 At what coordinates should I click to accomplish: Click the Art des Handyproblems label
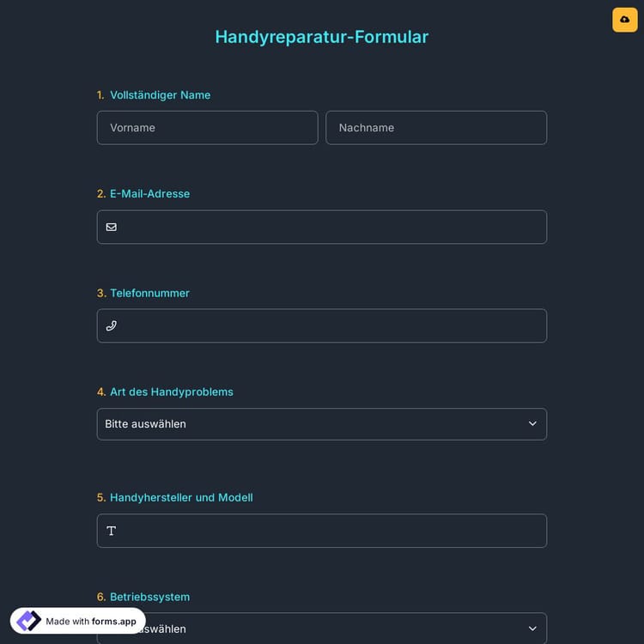point(171,392)
